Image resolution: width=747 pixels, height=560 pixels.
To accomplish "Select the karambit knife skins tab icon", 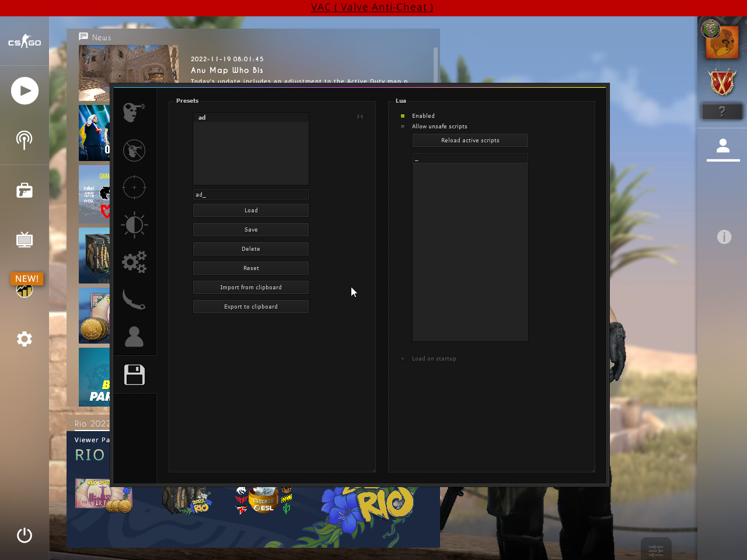I will 134,299.
